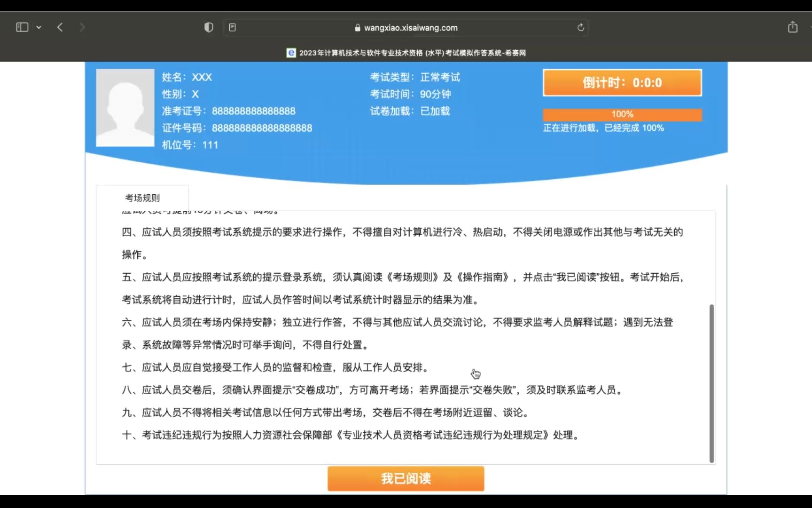Click the text 机位号: 111
Screen dimensions: 812x508
[x=190, y=145]
